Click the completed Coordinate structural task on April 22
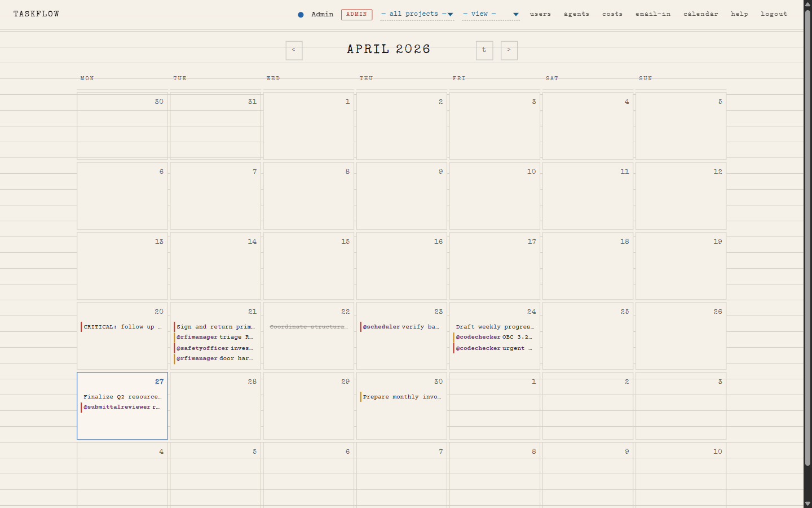Screen dimensions: 812x508 [308, 327]
